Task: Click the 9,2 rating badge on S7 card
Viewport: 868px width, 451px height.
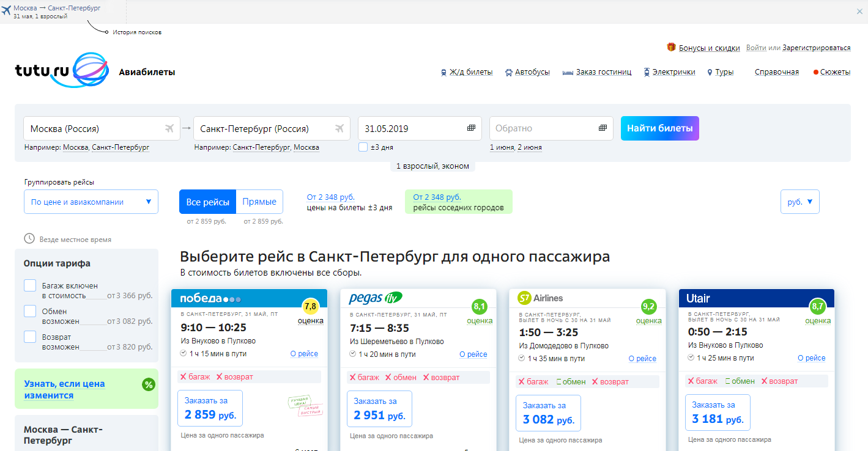Action: point(648,306)
